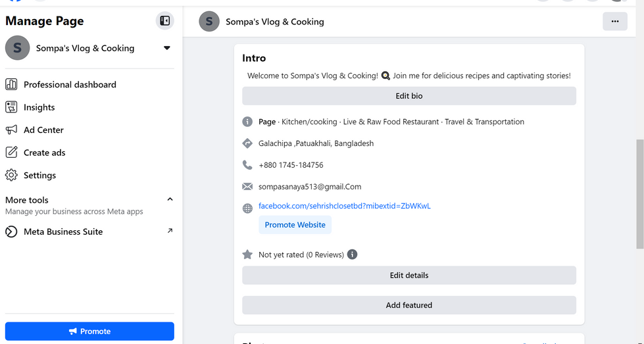Image resolution: width=644 pixels, height=344 pixels.
Task: Click the Edit details button
Action: pos(409,276)
